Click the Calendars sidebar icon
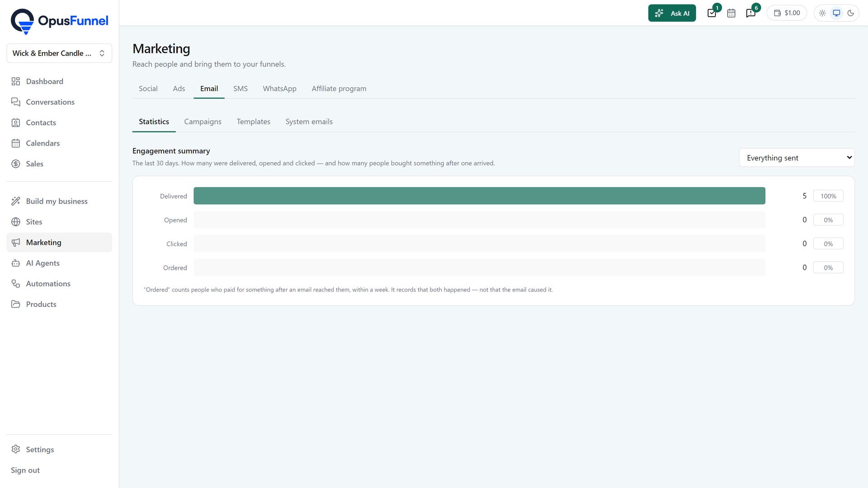 coord(16,143)
